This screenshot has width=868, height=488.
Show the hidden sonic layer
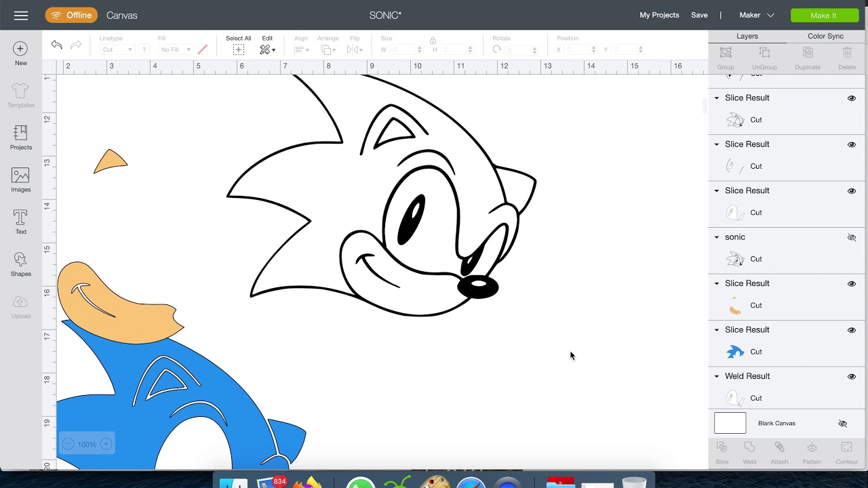[x=852, y=237]
